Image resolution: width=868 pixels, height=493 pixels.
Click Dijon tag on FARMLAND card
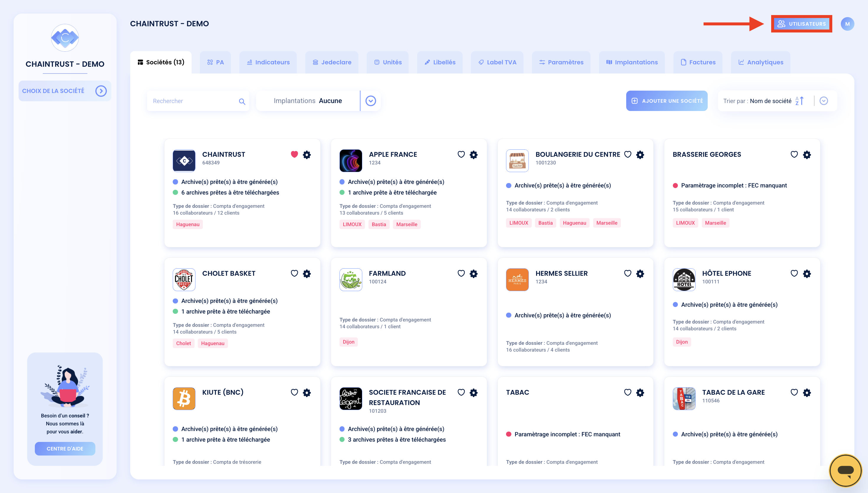click(348, 342)
